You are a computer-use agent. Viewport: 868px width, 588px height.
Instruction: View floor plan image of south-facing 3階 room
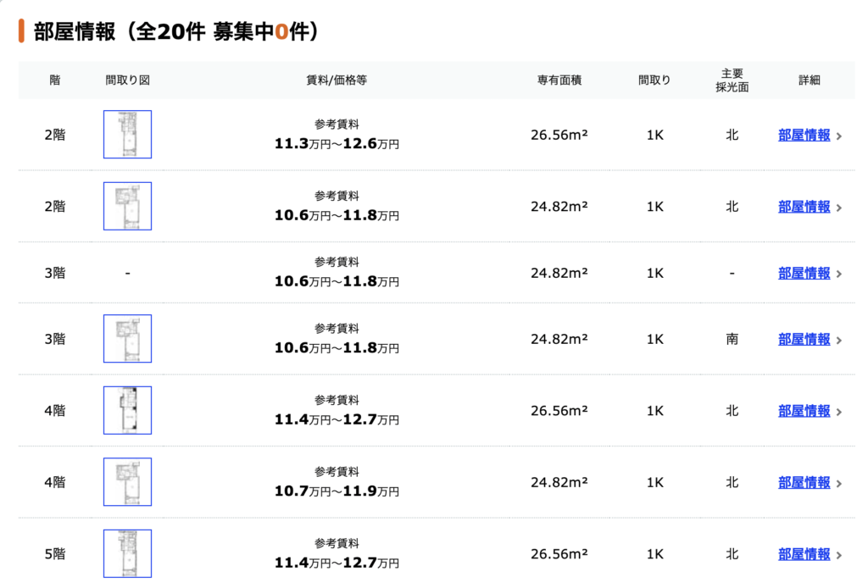pos(127,339)
